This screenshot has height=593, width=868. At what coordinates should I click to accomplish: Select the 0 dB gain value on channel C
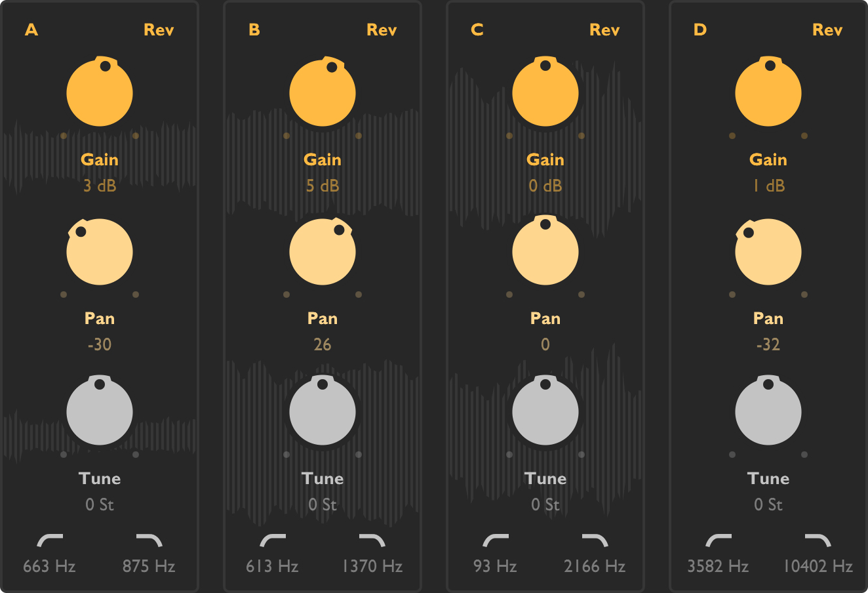[x=545, y=186]
